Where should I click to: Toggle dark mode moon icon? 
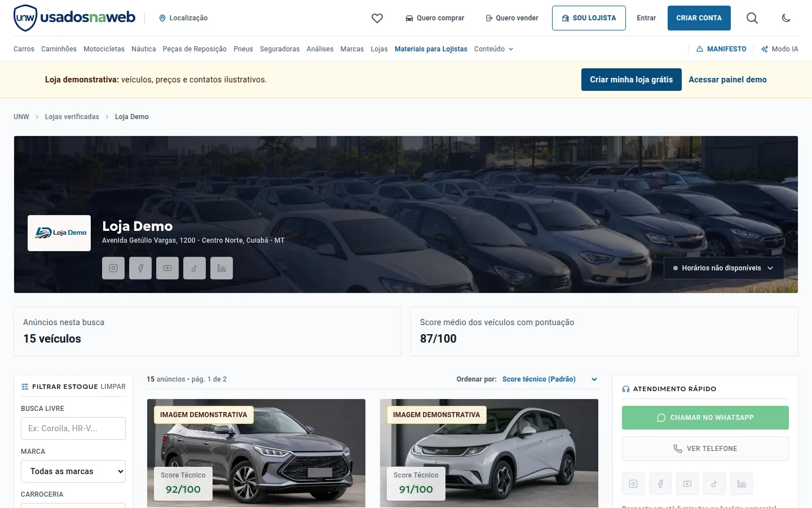pyautogui.click(x=786, y=18)
